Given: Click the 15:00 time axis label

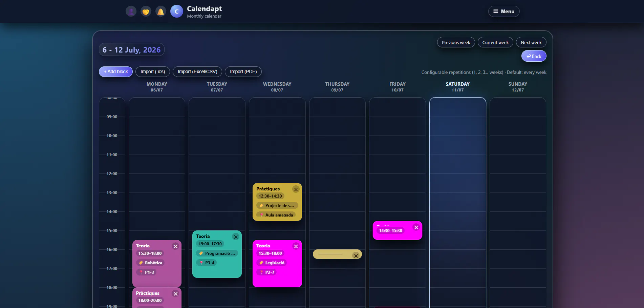Looking at the screenshot, I should pyautogui.click(x=112, y=230).
